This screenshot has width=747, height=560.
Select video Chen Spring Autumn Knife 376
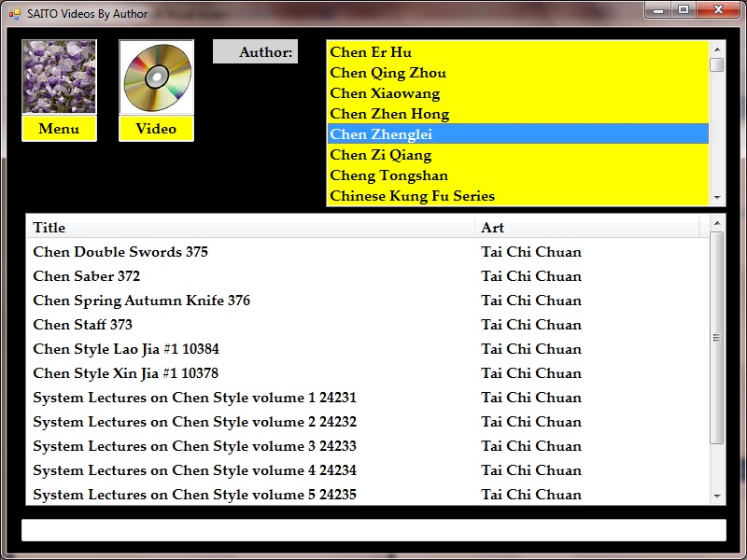pos(368,300)
